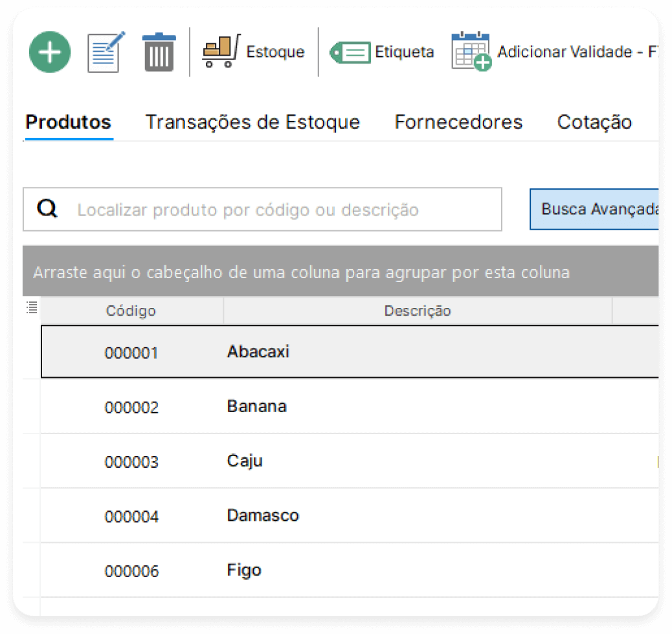
Task: Click the green Add product icon
Action: point(49,52)
